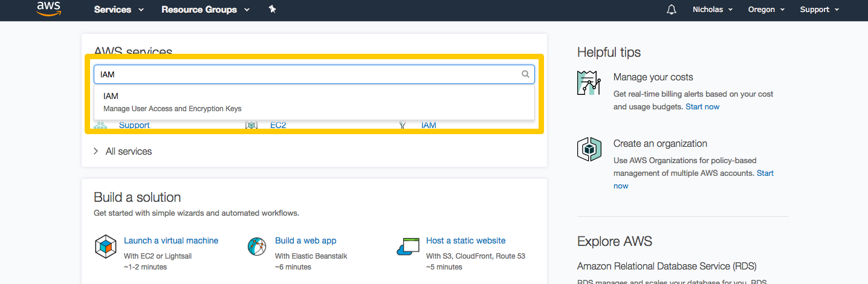
Task: Click the EC2 service icon
Action: tap(251, 125)
